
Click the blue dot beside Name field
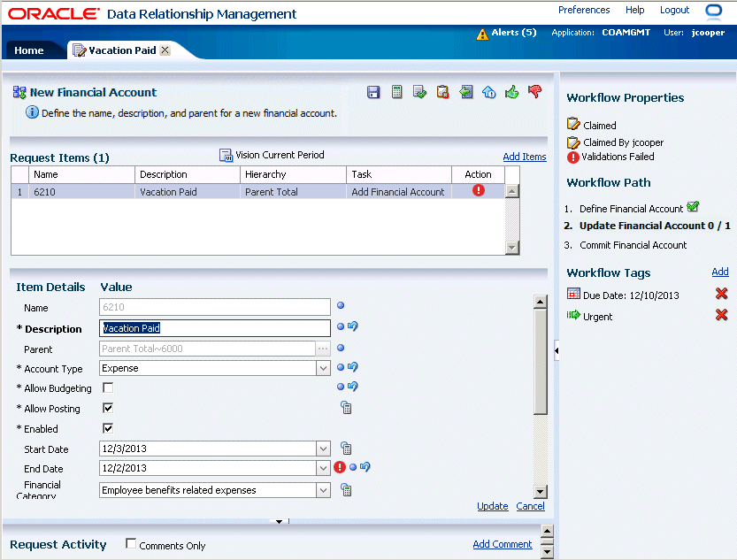coord(341,305)
